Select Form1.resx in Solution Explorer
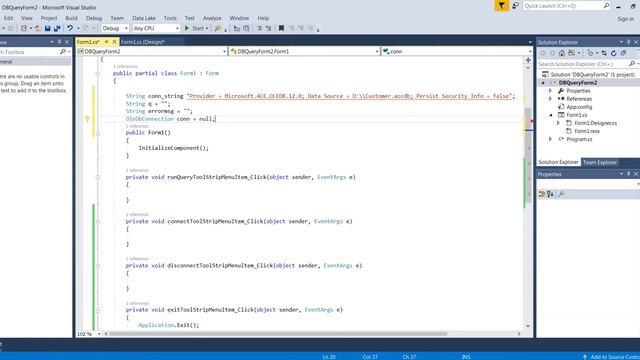This screenshot has width=640, height=360. (587, 131)
